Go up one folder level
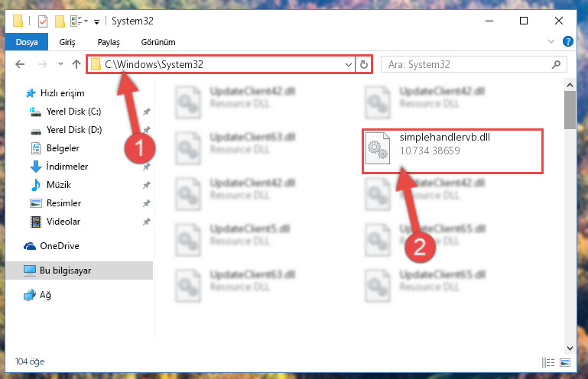This screenshot has height=379, width=588. pos(76,64)
